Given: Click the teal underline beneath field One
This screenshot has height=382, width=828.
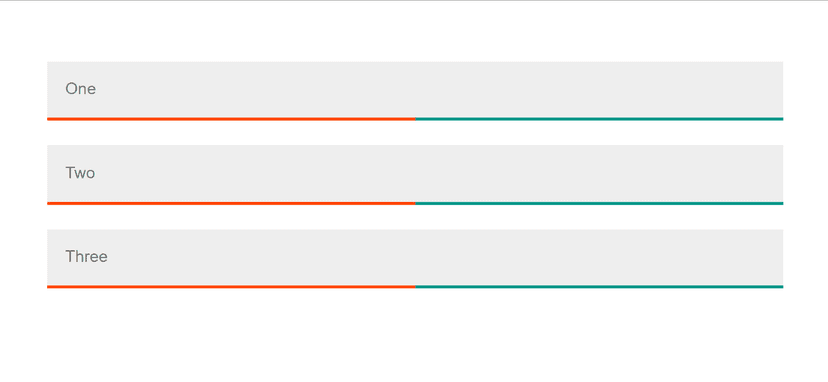Looking at the screenshot, I should click(x=599, y=119).
